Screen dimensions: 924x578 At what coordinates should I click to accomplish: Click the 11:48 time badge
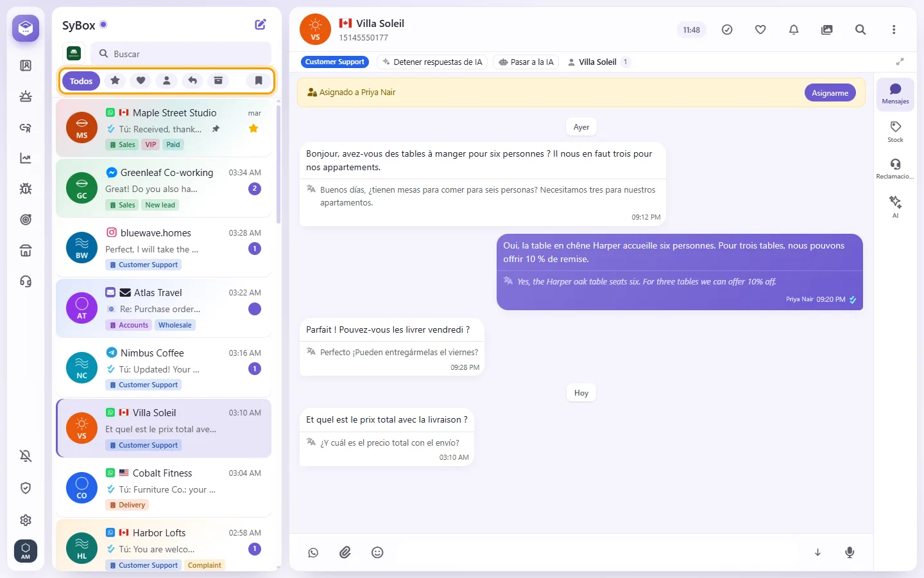692,30
